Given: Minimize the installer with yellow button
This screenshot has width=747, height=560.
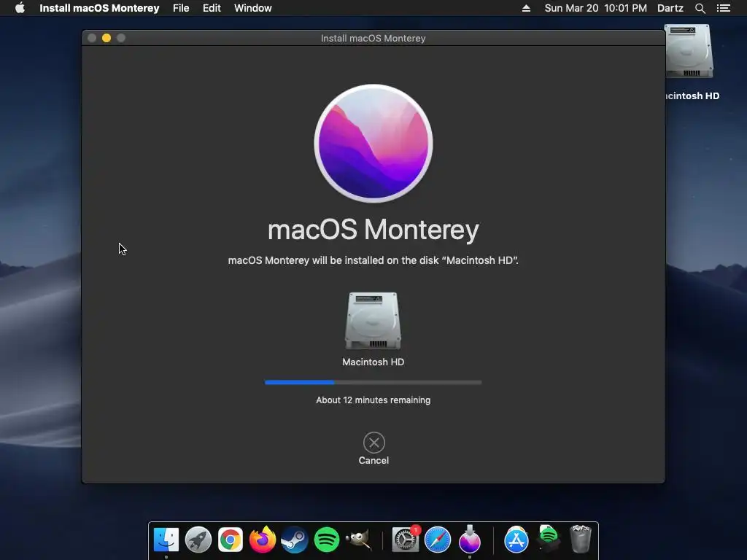Looking at the screenshot, I should (107, 38).
